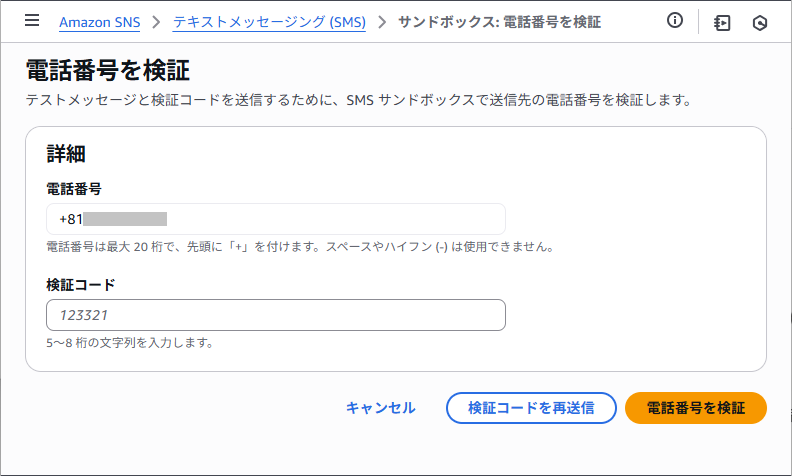This screenshot has height=476, width=792.
Task: Select the サンドボックス: 電話番号を検証 breadcrumb text
Action: pos(500,22)
